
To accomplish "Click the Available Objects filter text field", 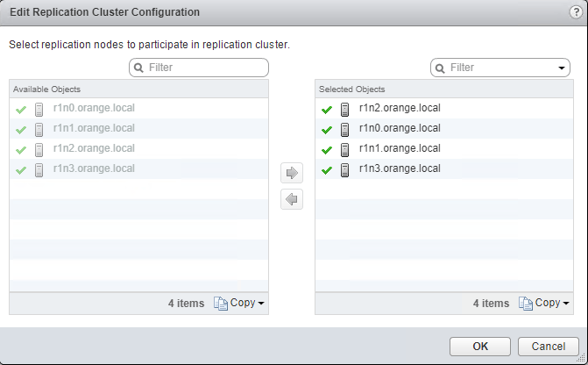I will pos(205,68).
